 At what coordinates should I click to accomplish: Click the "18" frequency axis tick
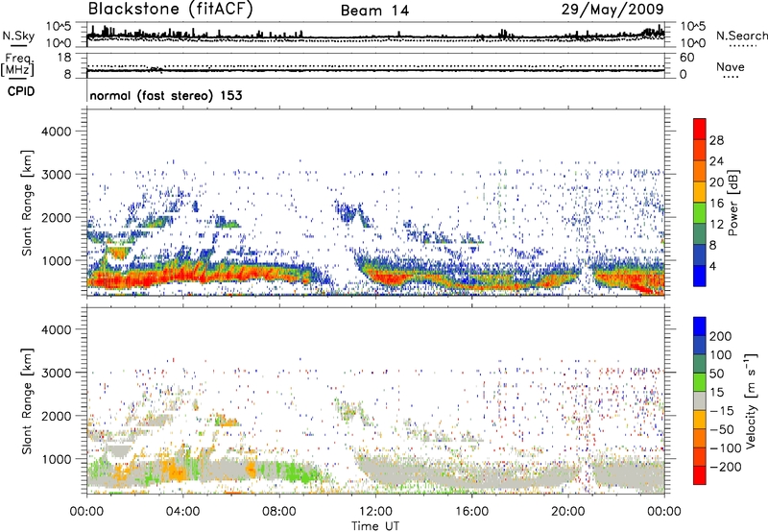pos(64,58)
